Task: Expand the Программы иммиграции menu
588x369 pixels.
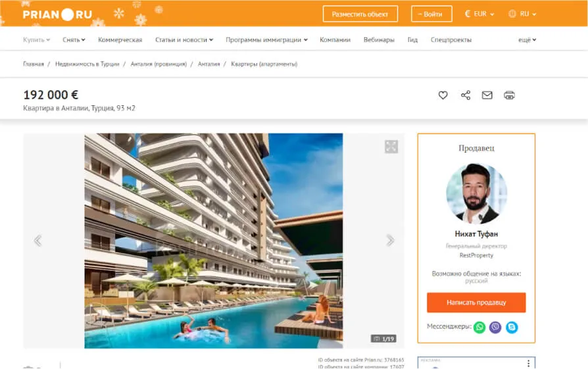Action: pyautogui.click(x=266, y=40)
